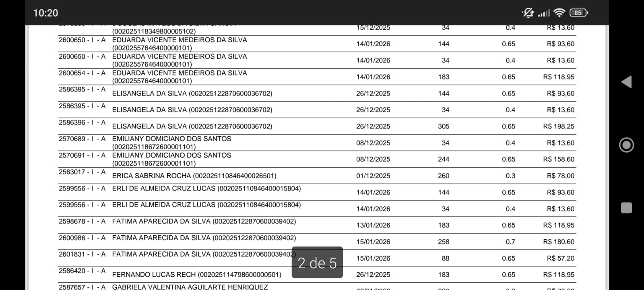The height and width of the screenshot is (290, 644).
Task: Click the amount R$ 158,60
Action: 559,159
